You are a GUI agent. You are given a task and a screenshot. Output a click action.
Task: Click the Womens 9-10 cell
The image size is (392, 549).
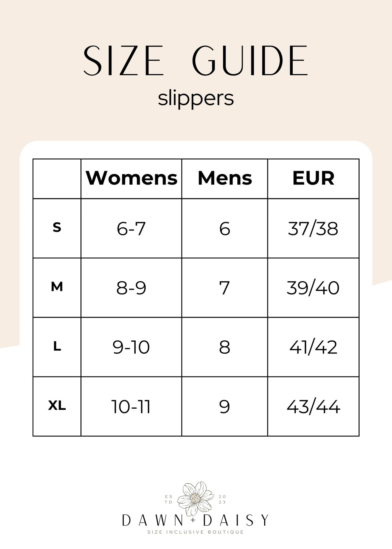131,347
